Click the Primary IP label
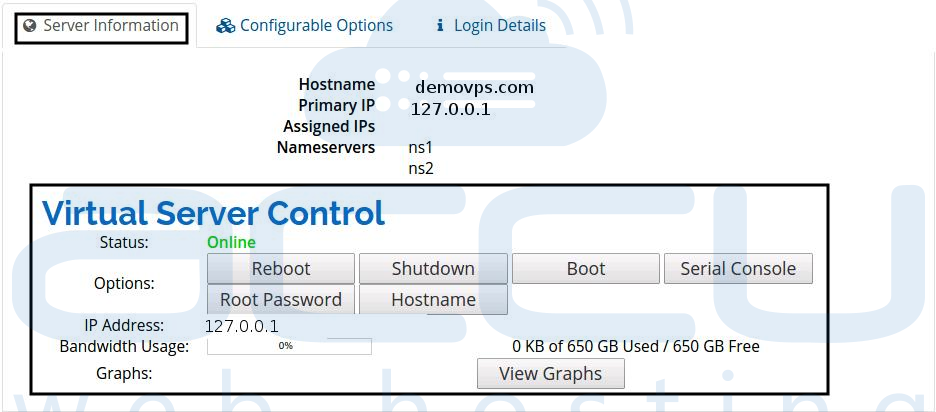Viewport: 936px width, 412px height. [x=337, y=105]
